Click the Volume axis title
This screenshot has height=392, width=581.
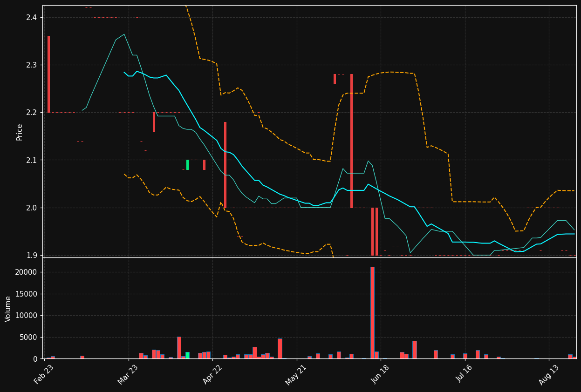(8, 309)
